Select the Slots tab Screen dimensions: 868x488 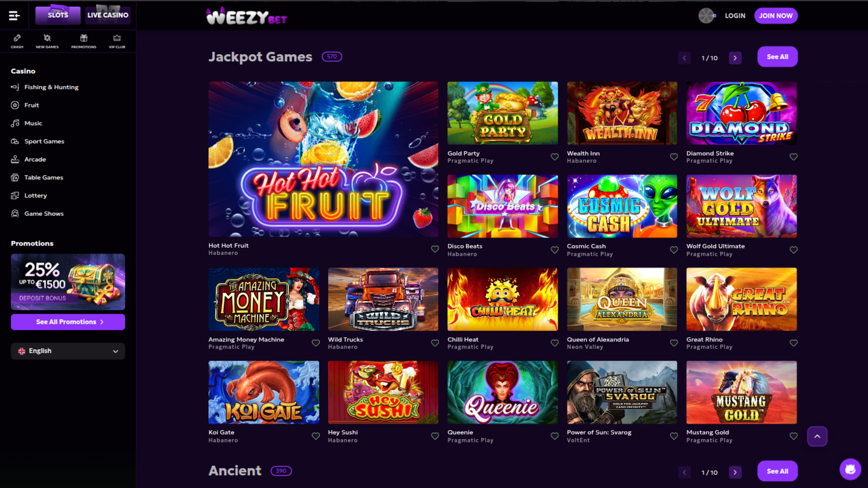58,15
